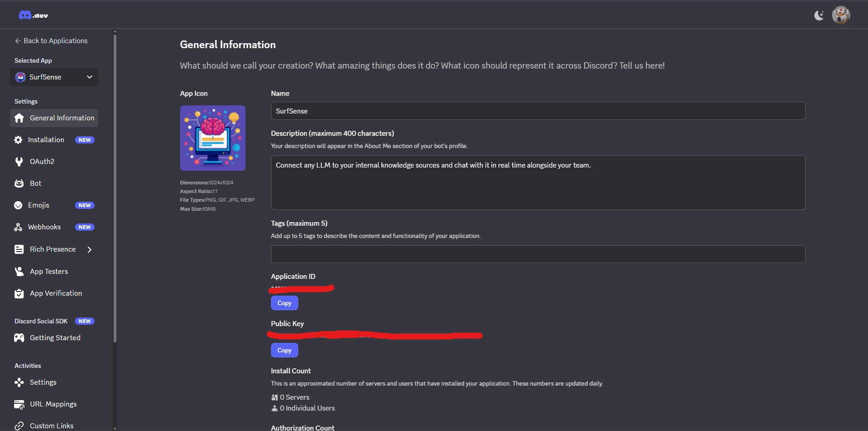Viewport: 868px width, 431px height.
Task: Select the OAuth2 sidebar icon
Action: tap(19, 161)
